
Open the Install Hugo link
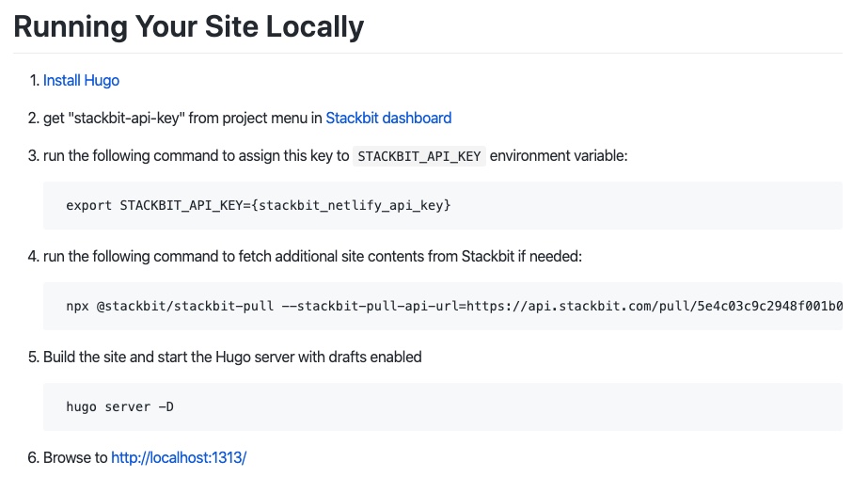[82, 81]
